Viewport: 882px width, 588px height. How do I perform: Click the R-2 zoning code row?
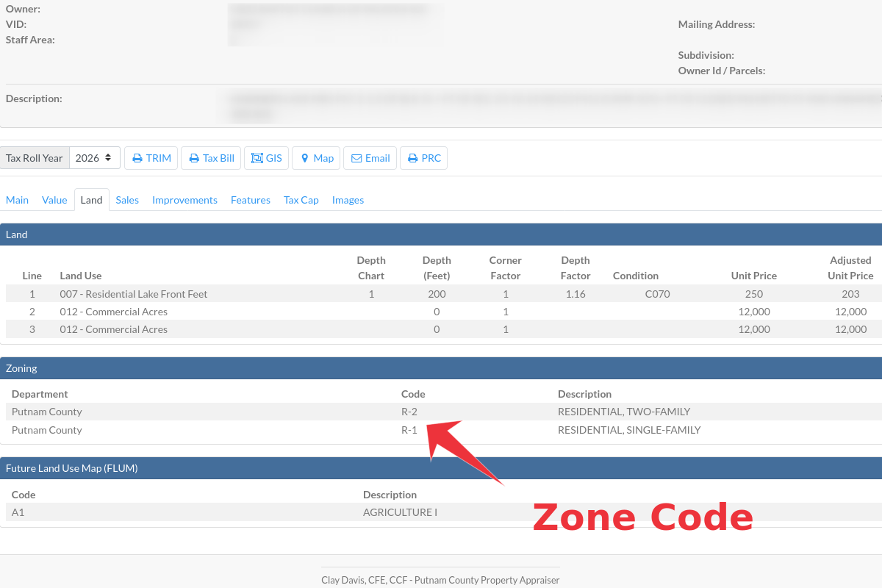409,412
